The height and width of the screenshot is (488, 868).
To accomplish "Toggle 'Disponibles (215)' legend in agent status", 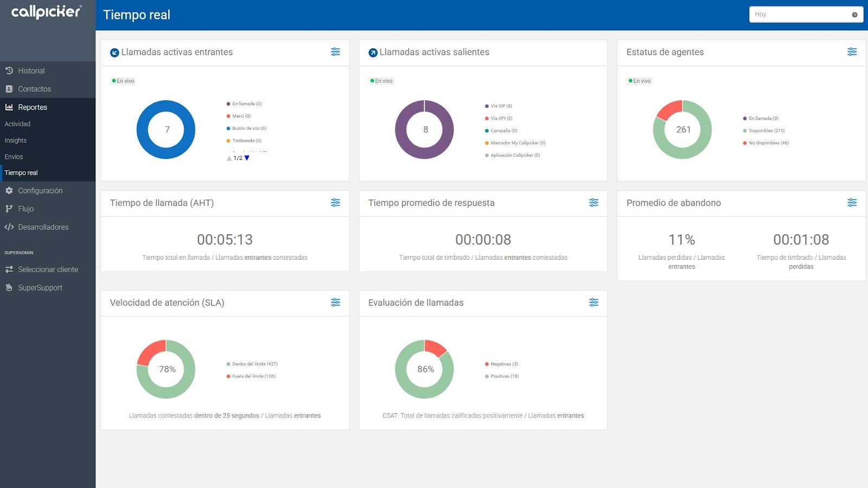I will (x=764, y=131).
